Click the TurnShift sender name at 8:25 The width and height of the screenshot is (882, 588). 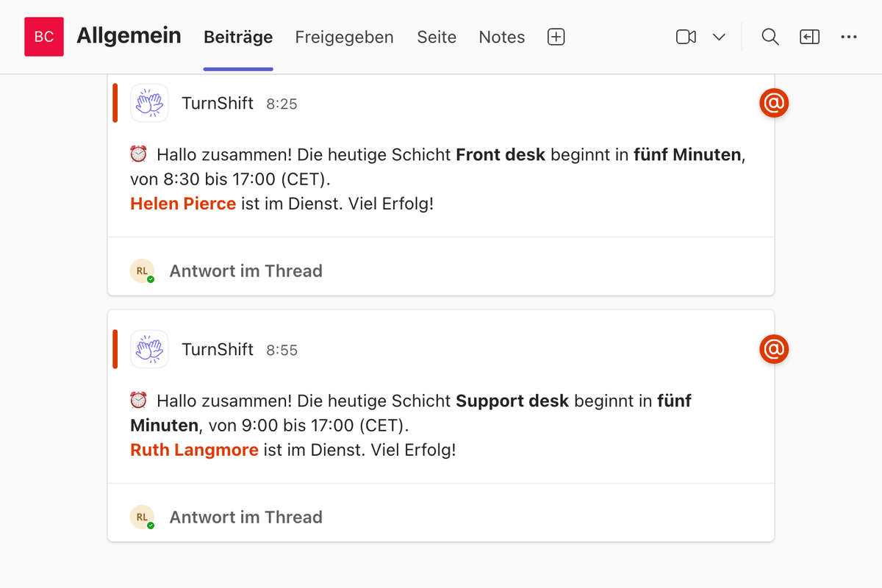(x=218, y=103)
